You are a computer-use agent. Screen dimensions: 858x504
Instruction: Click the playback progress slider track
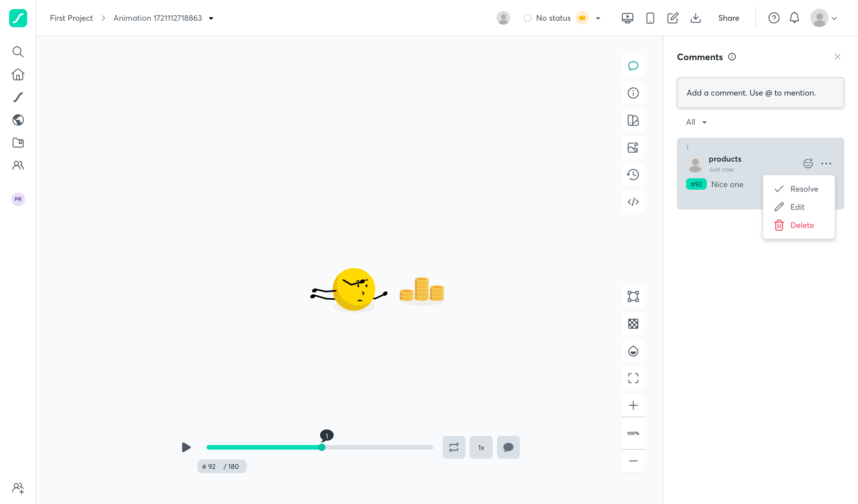pyautogui.click(x=320, y=447)
